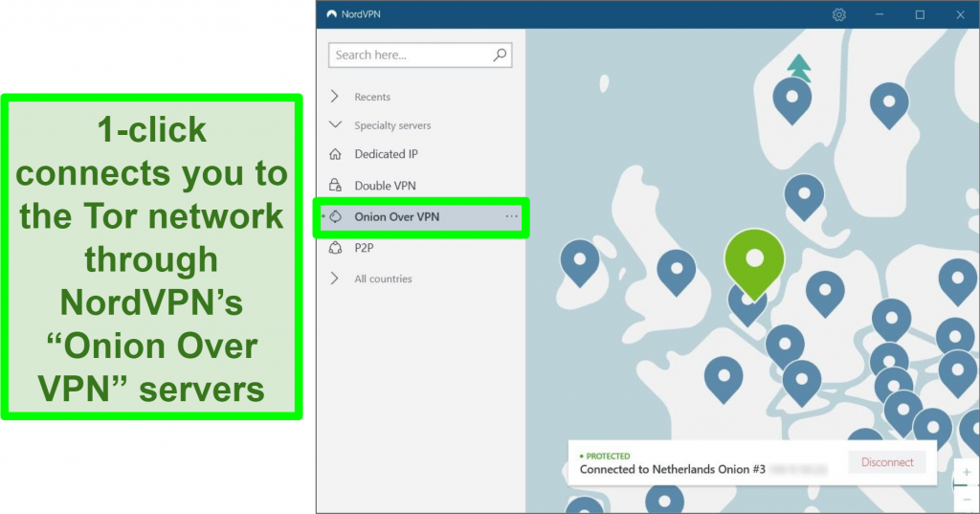The width and height of the screenshot is (980, 514).
Task: Click the search magnifier icon
Action: pos(500,55)
